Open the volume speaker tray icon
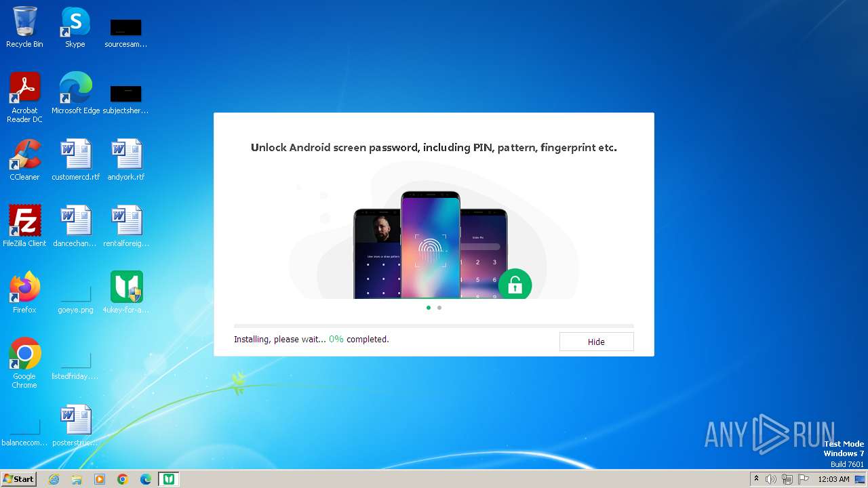This screenshot has width=868, height=488. tap(771, 479)
